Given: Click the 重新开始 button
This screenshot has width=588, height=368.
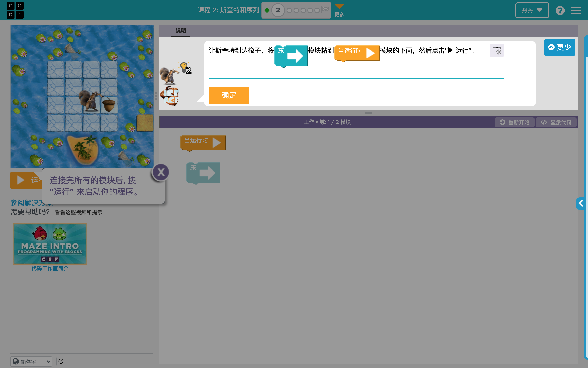Looking at the screenshot, I should tap(515, 122).
